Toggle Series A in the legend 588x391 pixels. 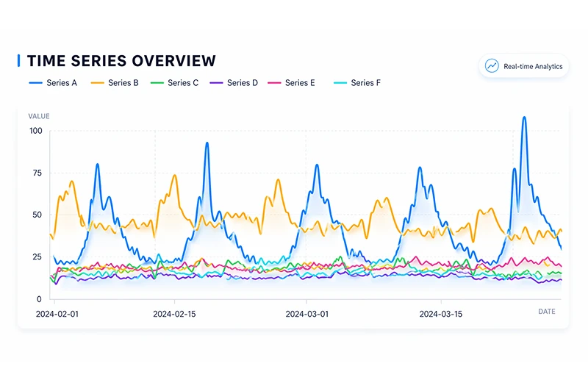coord(53,83)
